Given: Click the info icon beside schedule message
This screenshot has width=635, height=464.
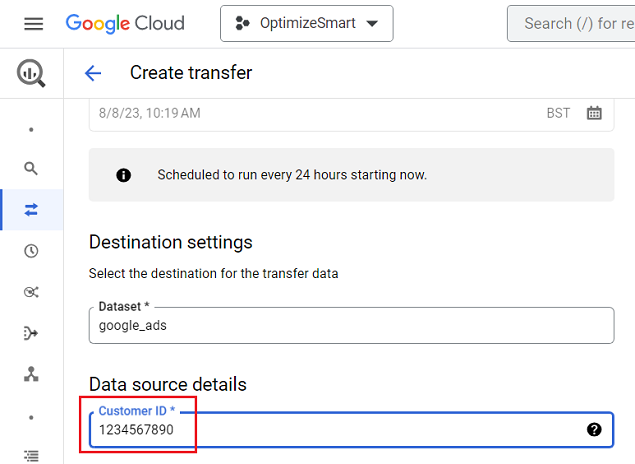Looking at the screenshot, I should pos(124,175).
